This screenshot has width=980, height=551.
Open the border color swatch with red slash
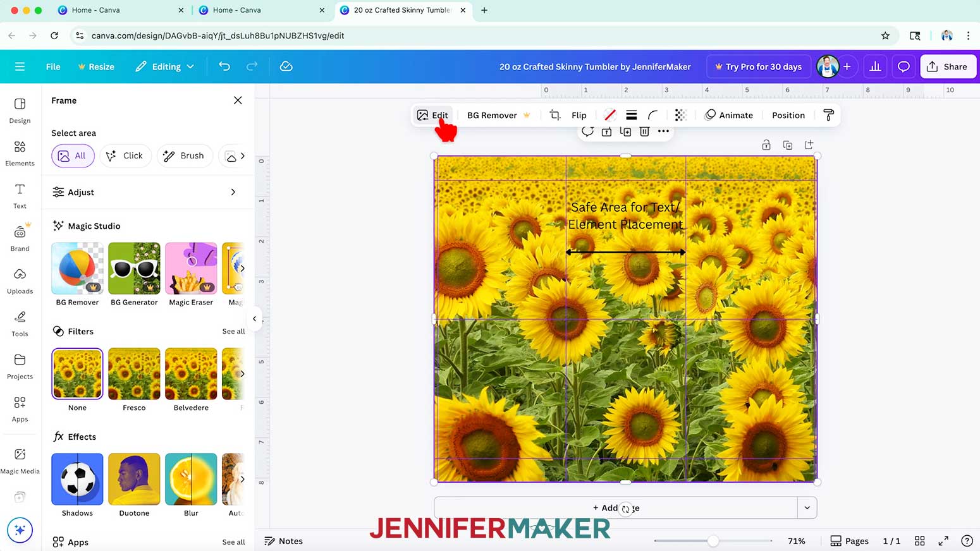(x=609, y=115)
